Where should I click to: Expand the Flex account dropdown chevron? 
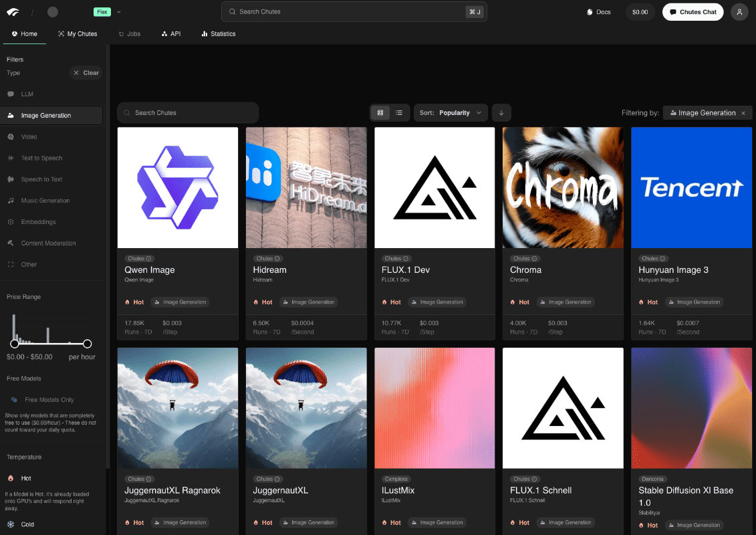[x=119, y=12]
